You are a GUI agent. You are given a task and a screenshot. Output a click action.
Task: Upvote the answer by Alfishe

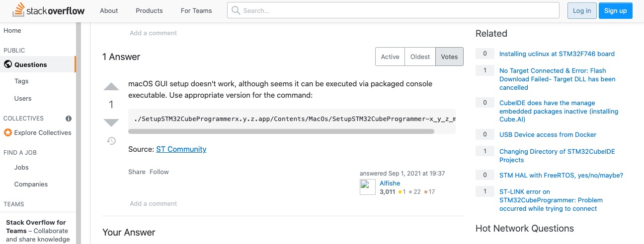111,87
